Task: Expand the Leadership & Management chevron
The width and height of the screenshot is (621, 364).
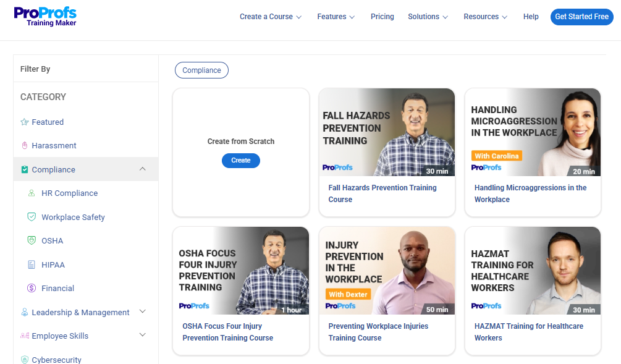Action: pos(143,311)
